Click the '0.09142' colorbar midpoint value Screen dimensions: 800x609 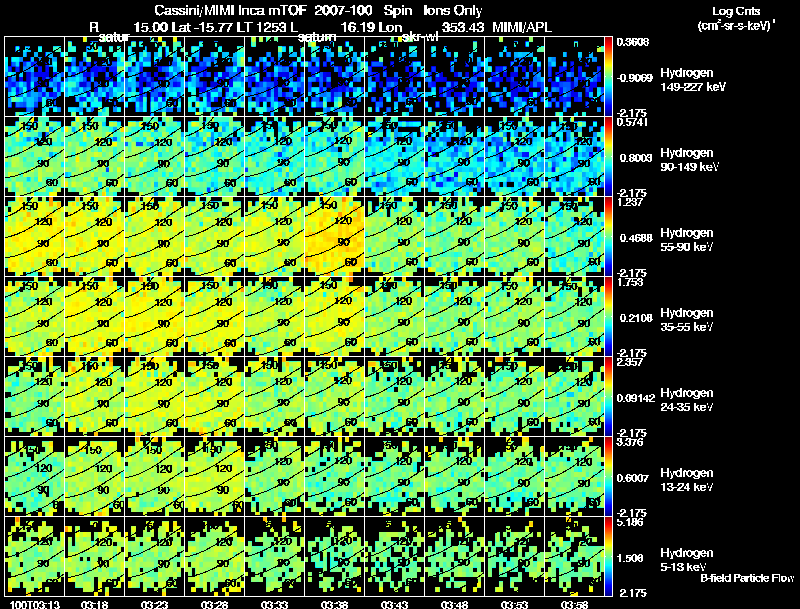(636, 398)
